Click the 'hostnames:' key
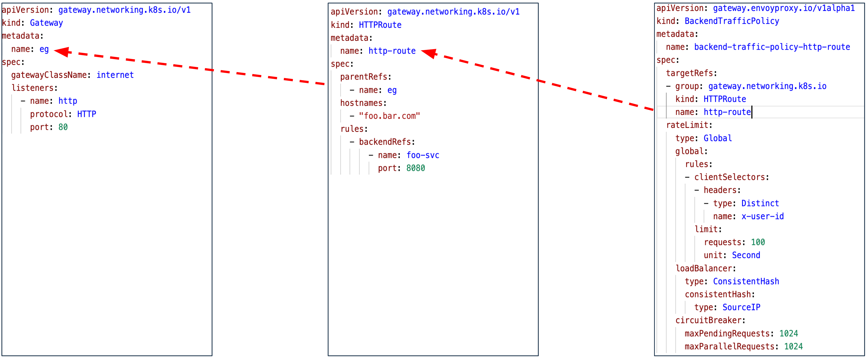The height and width of the screenshot is (358, 868). coord(363,103)
